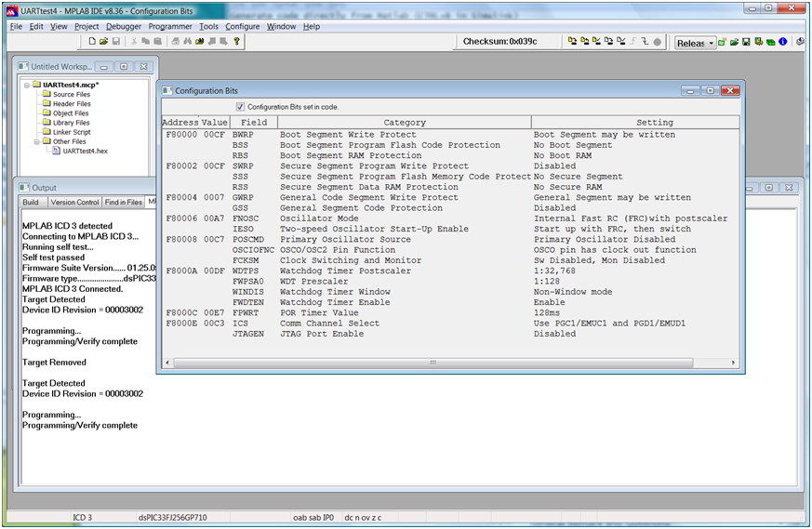
Task: Open the Tools menu
Action: (x=208, y=26)
